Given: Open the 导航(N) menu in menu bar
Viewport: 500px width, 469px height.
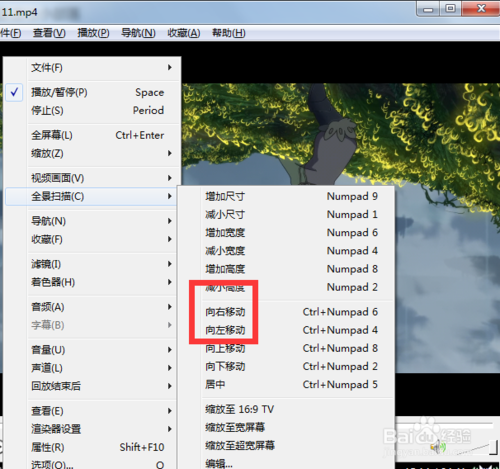Looking at the screenshot, I should tap(138, 33).
